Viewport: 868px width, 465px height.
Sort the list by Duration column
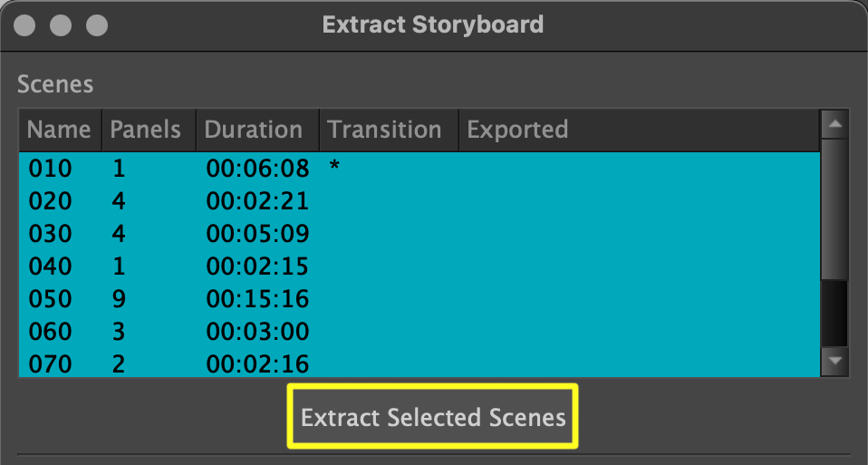pos(254,130)
